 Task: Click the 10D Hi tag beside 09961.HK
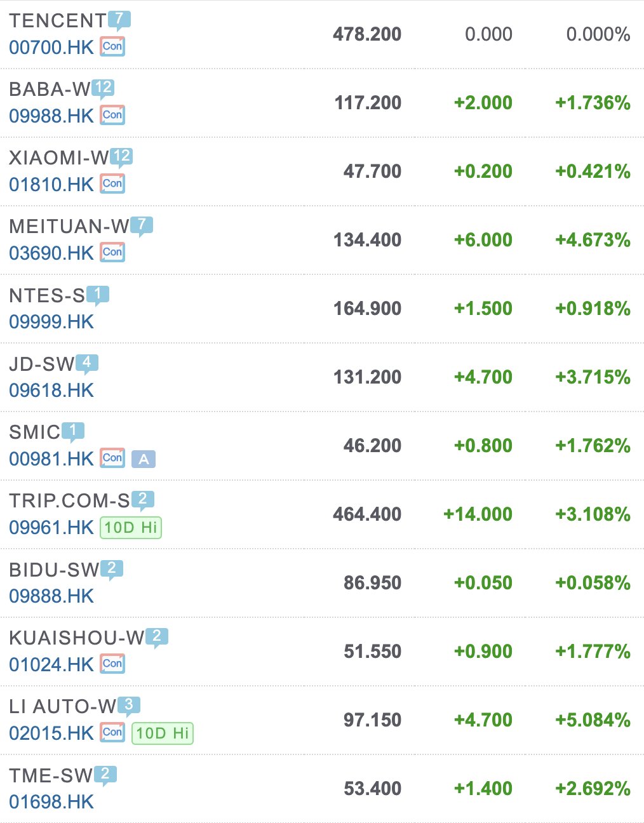pyautogui.click(x=131, y=527)
